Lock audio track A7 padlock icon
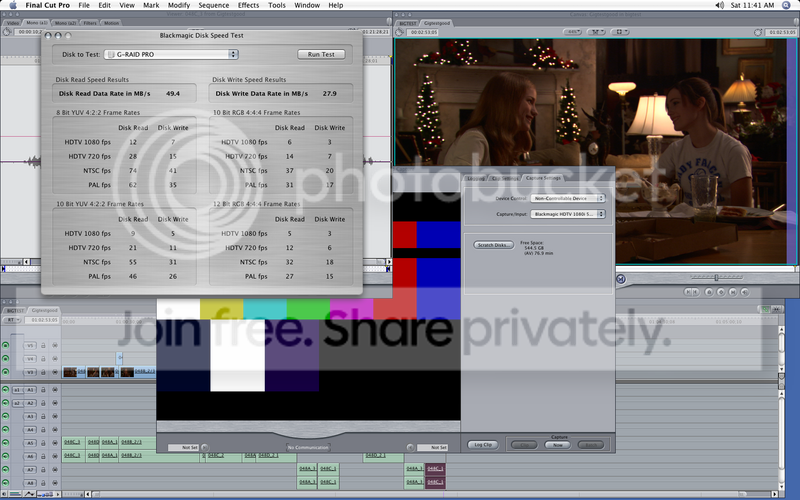Viewport: 800px width, 500px height. 43,469
